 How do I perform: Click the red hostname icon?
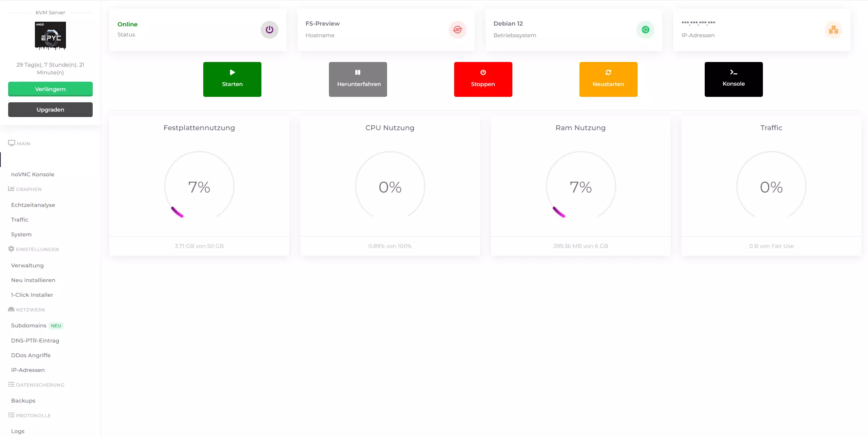[x=457, y=30]
